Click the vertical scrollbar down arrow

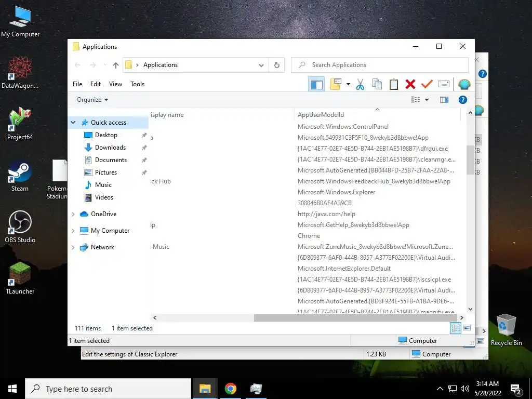pos(470,309)
